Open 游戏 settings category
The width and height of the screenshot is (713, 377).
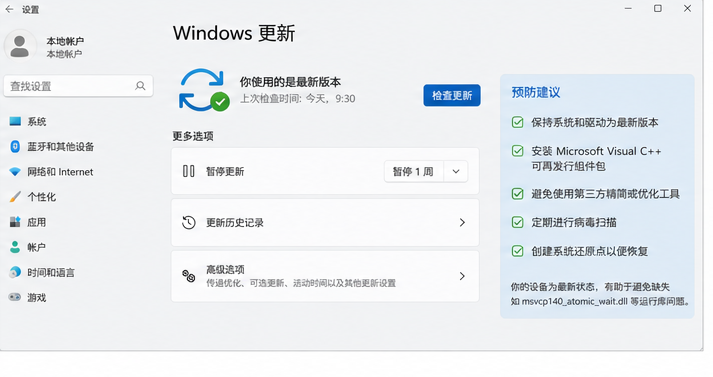36,297
